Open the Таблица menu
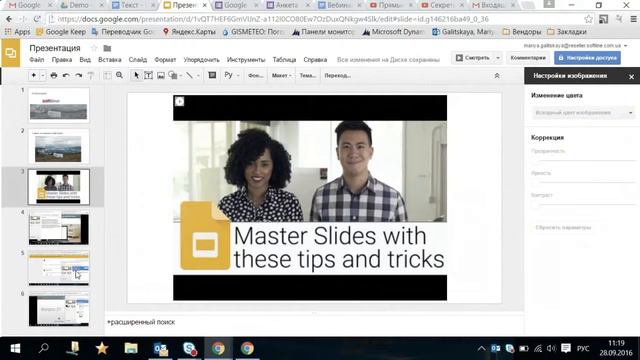Image resolution: width=640 pixels, height=360 pixels. pos(284,60)
